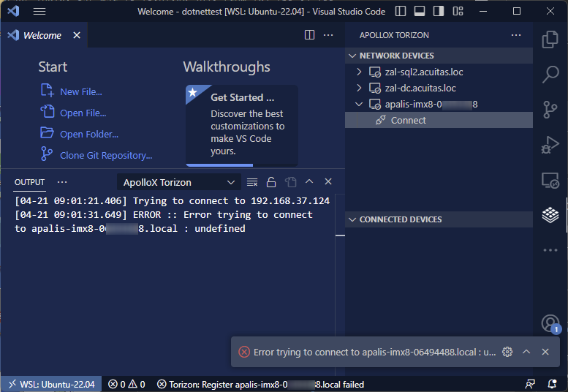This screenshot has width=568, height=392.
Task: Open Run and Debug view
Action: [x=550, y=145]
